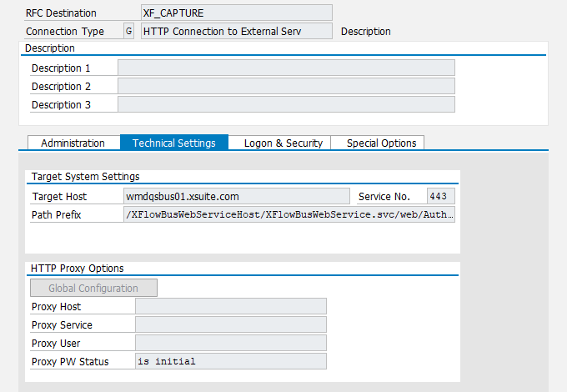Click the Target Host field wmdqsbus01.xsuite.com
567x392 pixels.
(x=237, y=196)
